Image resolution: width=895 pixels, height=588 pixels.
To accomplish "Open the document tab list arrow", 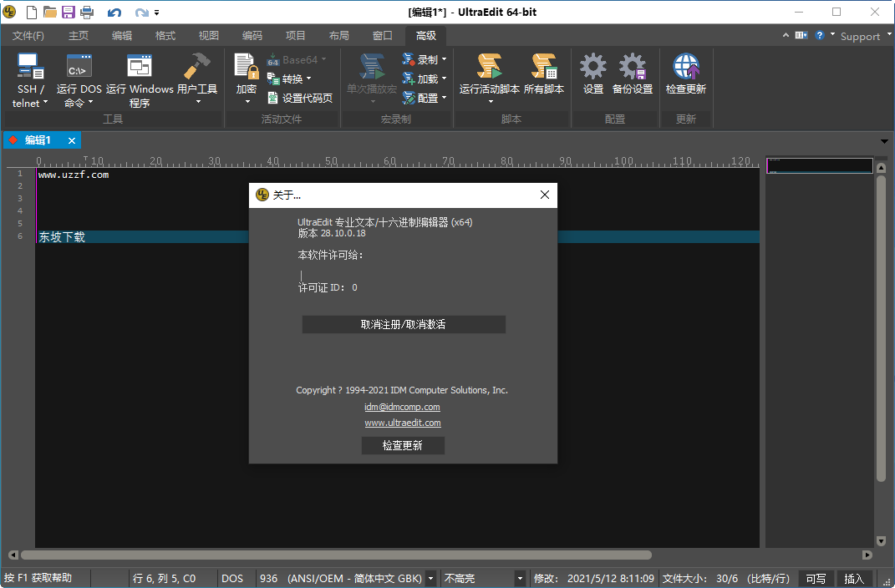I will (x=884, y=141).
